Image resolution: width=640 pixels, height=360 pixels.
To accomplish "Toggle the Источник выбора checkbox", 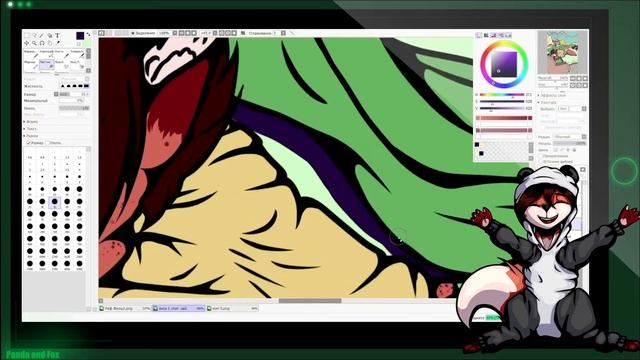I will coord(540,162).
